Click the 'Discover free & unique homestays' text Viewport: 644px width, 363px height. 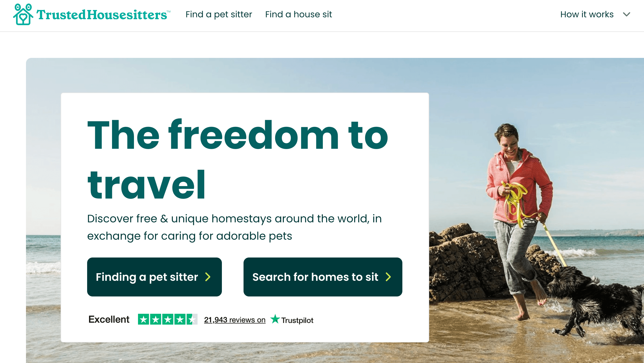coord(234,227)
